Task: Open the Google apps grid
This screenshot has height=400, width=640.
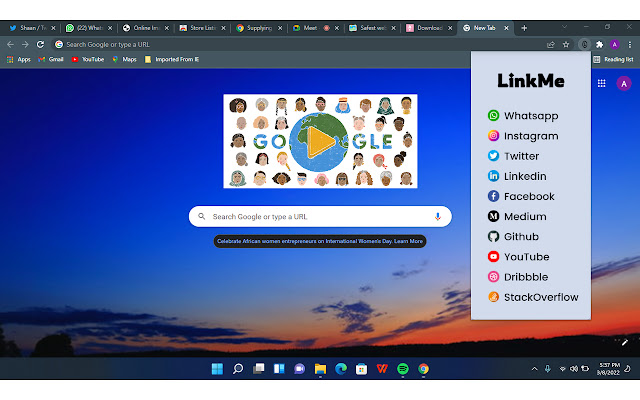Action: point(601,83)
